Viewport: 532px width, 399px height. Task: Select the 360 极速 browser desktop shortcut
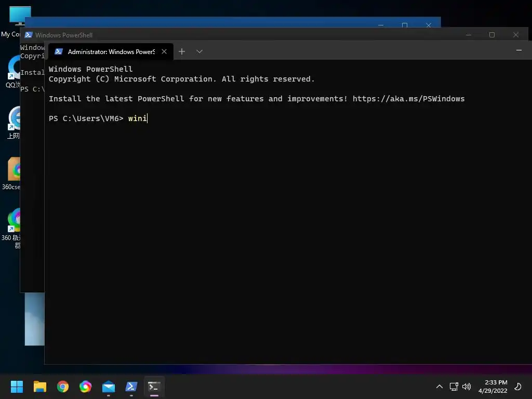click(x=11, y=228)
